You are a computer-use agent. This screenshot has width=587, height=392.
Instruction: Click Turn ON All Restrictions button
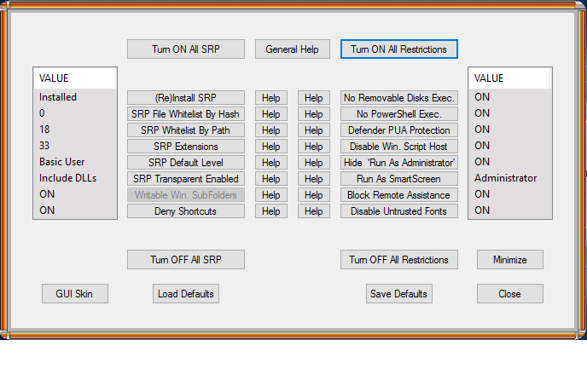[x=399, y=49]
